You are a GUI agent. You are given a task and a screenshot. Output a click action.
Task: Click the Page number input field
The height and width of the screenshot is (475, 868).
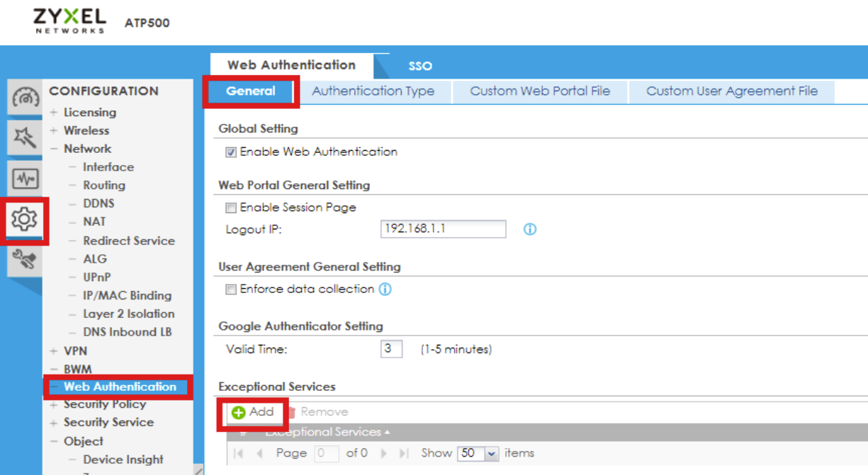327,453
